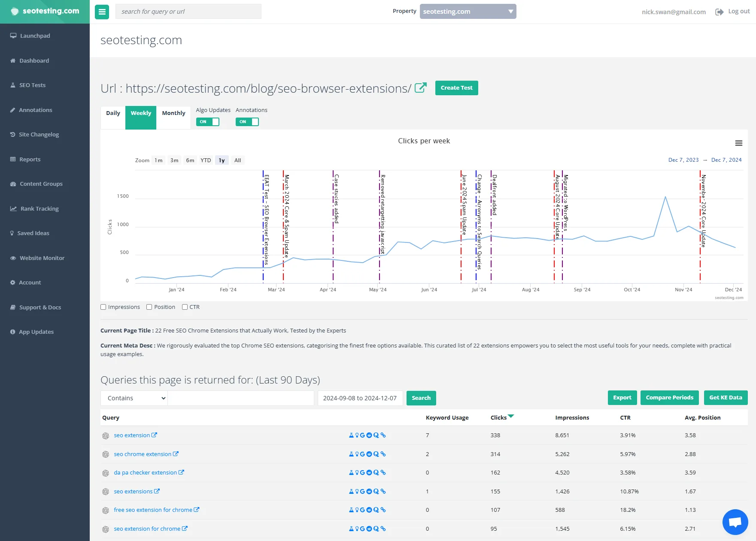756x541 pixels.
Task: Open page URL via external link icon
Action: [x=420, y=88]
